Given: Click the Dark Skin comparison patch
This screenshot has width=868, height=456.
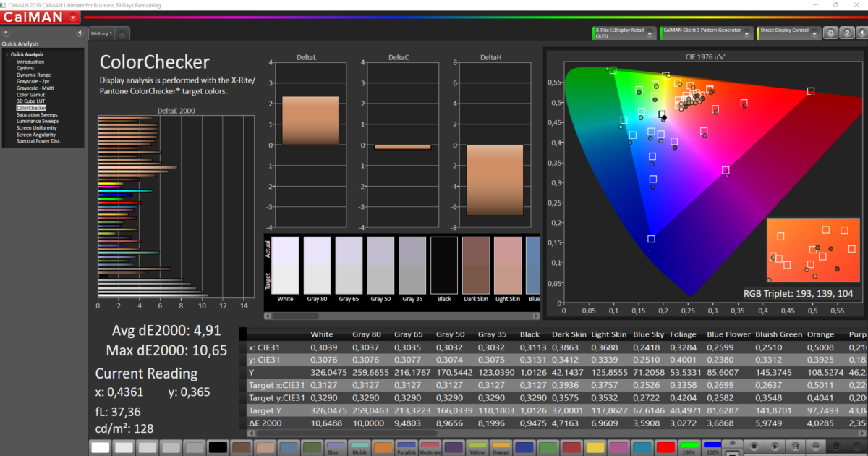Looking at the screenshot, I should (476, 265).
